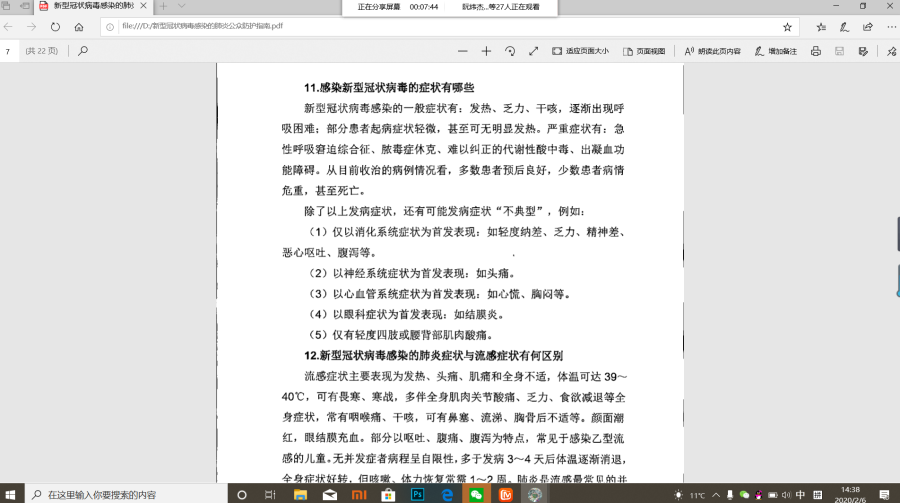Toggle 适应页面大小 fit to page
The image size is (900, 503).
click(x=580, y=50)
